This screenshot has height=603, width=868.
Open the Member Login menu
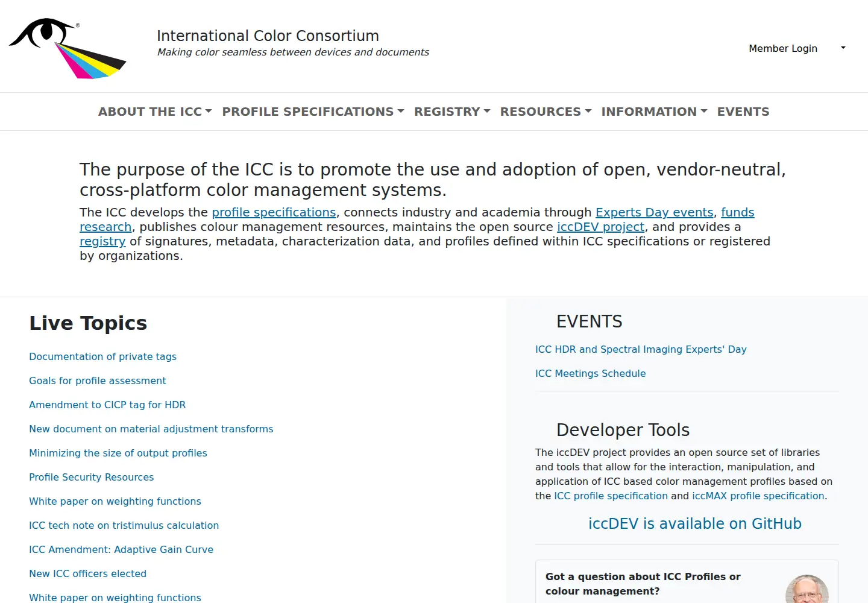pos(797,48)
